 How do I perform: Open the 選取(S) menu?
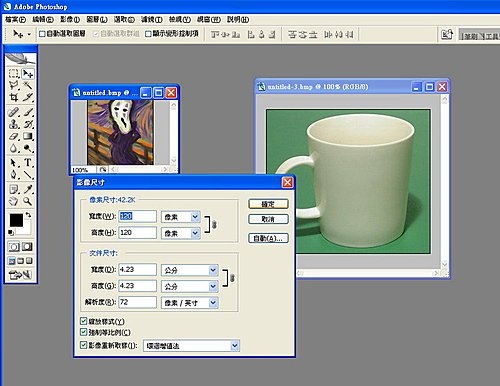click(124, 20)
